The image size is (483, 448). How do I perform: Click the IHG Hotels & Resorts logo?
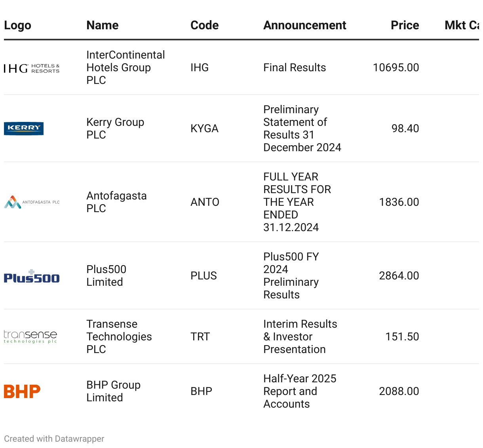(x=32, y=68)
